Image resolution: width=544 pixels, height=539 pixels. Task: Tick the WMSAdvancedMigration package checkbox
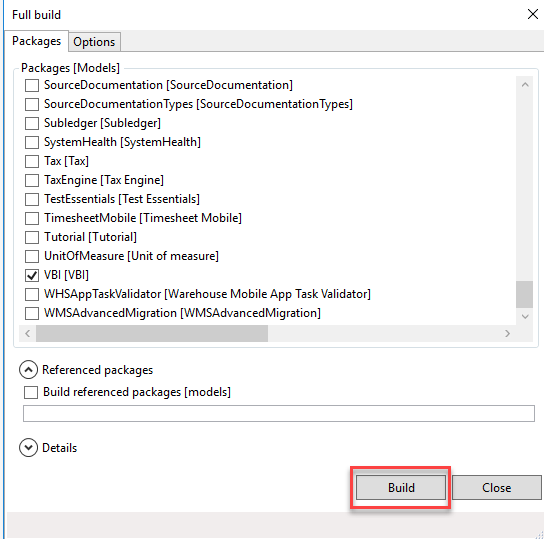tap(32, 313)
